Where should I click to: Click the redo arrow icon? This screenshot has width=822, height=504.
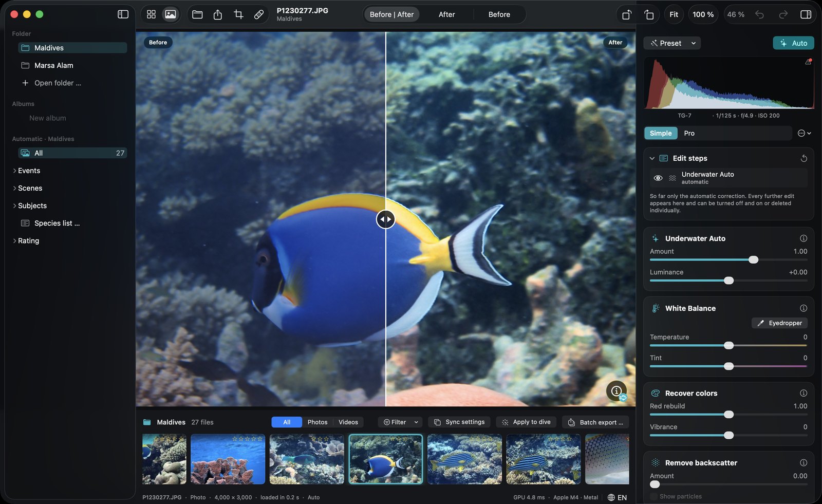click(783, 14)
